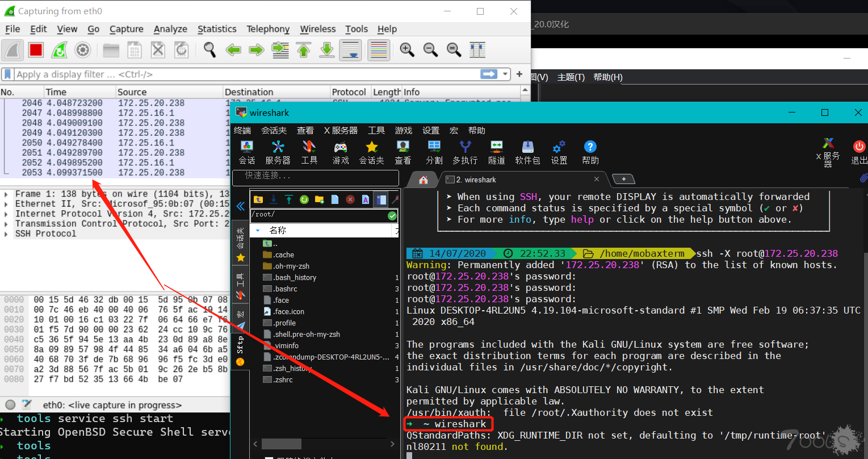868x459 pixels.
Task: Go to specified packet in Wireshark
Action: tap(280, 50)
